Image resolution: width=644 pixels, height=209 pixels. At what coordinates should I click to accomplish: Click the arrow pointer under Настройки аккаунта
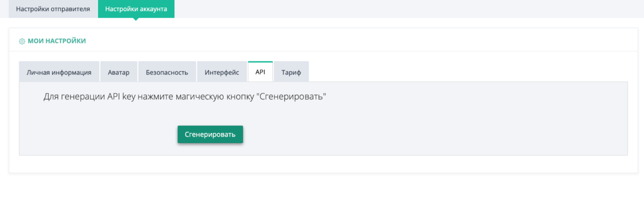tap(136, 19)
